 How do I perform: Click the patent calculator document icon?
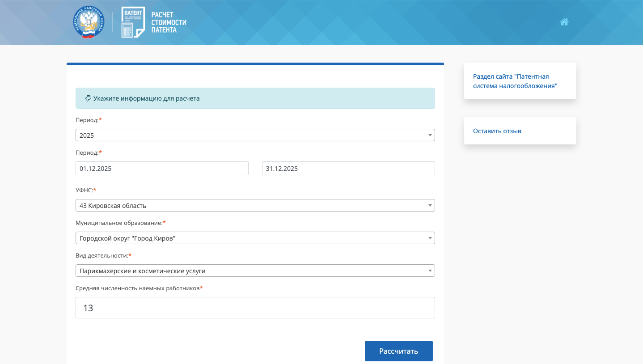pos(133,22)
